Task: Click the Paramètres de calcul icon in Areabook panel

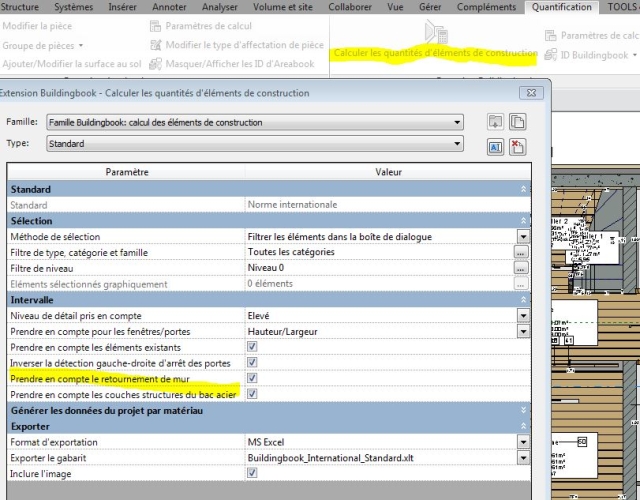Action: pos(156,26)
